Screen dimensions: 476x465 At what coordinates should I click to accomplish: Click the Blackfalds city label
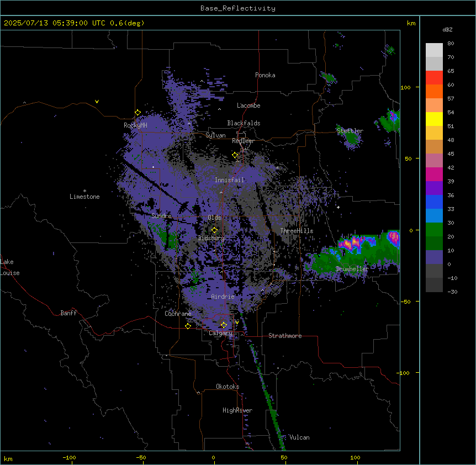[244, 123]
